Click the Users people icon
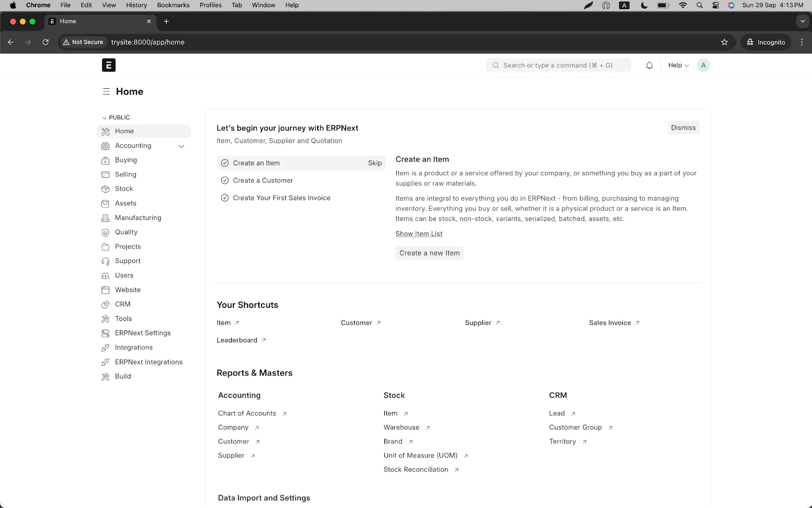The height and width of the screenshot is (508, 812). point(106,275)
